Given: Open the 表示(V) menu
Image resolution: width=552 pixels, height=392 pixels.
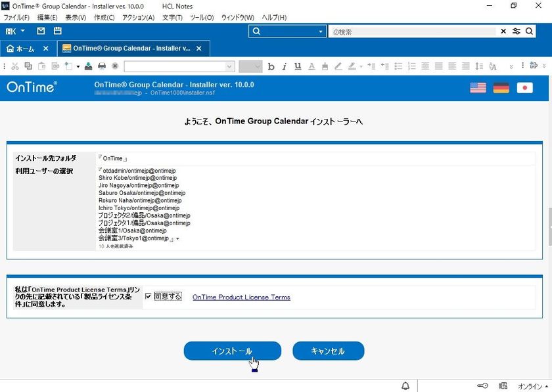Looking at the screenshot, I should click(76, 17).
